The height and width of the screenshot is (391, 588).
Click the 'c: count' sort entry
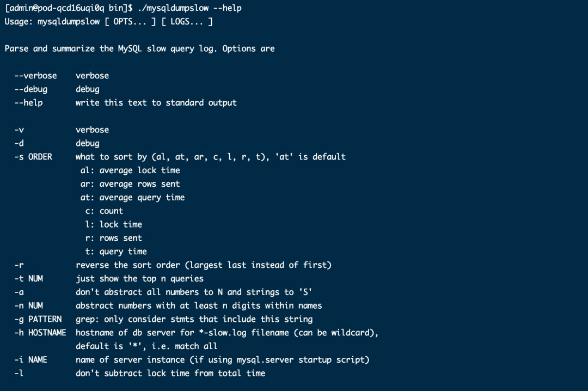coord(104,211)
